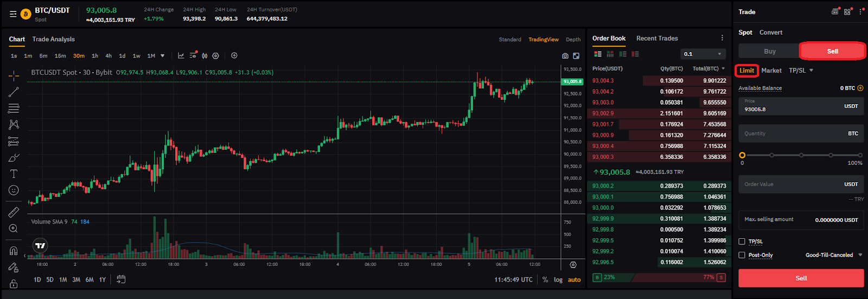Open the Good-Till-Canceled dropdown
Screen dimensions: 868x299
pyautogui.click(x=834, y=255)
